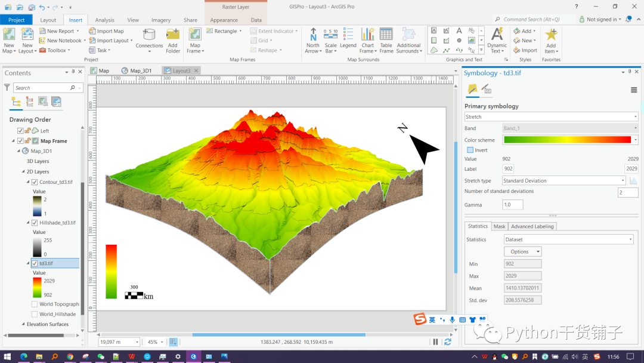
Task: Switch to the Appearance ribbon tab
Action: pyautogui.click(x=224, y=20)
